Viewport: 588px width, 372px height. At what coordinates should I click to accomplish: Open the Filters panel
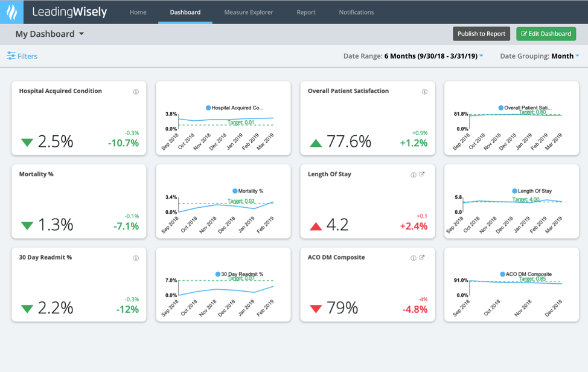tap(22, 56)
